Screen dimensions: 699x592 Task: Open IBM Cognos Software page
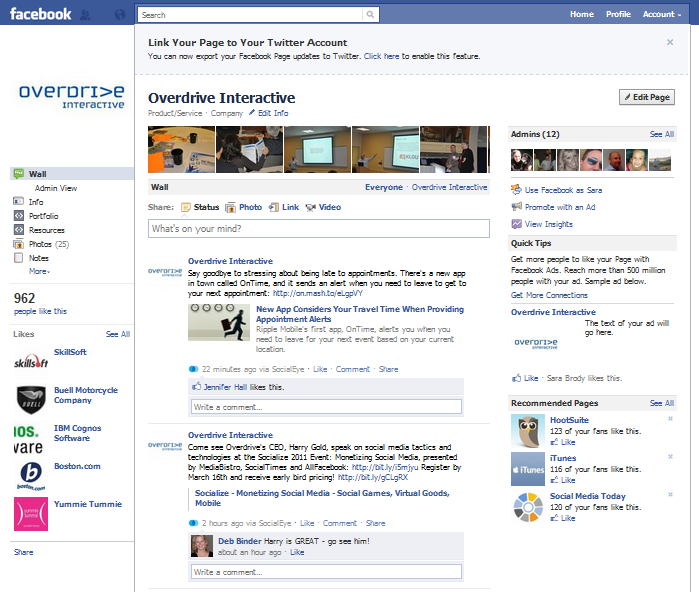pyautogui.click(x=78, y=433)
